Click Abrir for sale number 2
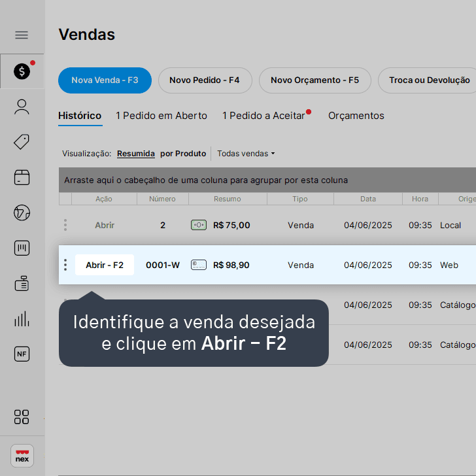This screenshot has width=476, height=476. [105, 225]
